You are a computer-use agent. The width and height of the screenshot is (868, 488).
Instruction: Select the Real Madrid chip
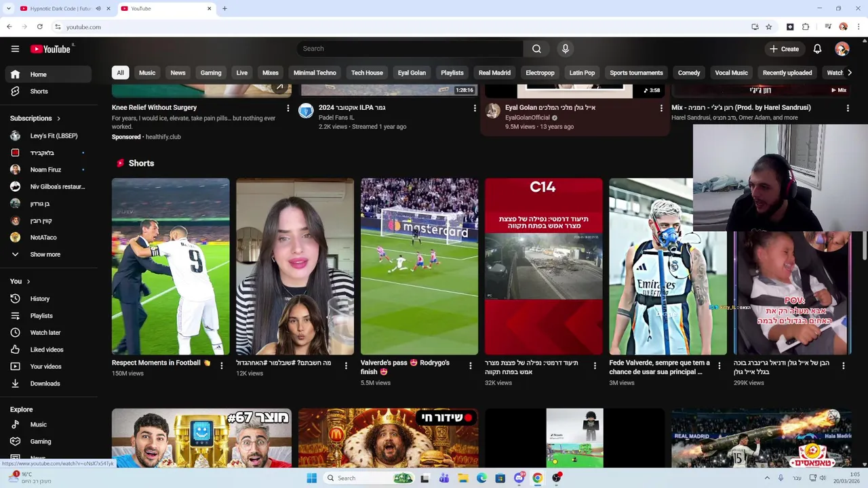(x=494, y=73)
